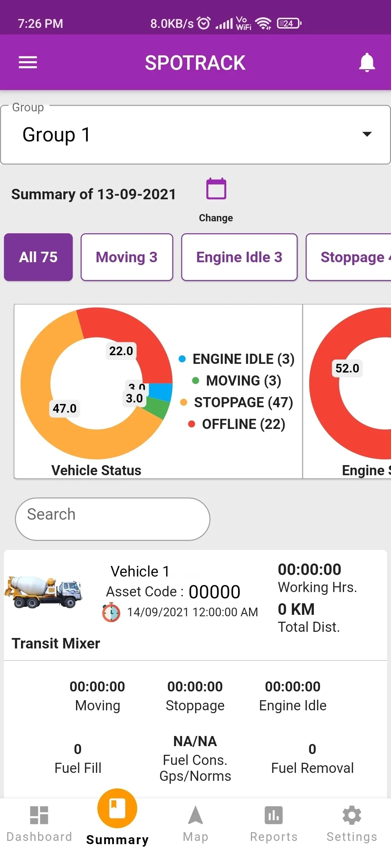Tap the NA/NA fuel consumption value
The width and height of the screenshot is (391, 868).
[195, 741]
